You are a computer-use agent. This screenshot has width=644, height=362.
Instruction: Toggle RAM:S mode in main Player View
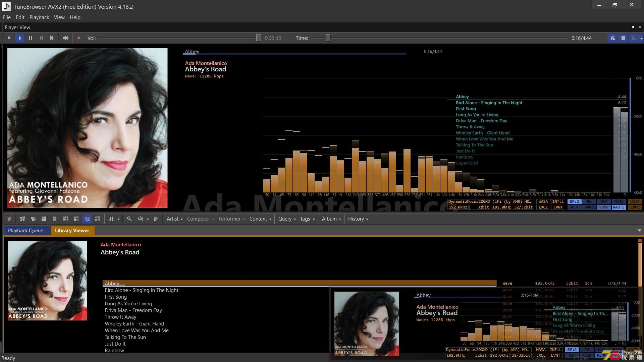click(619, 207)
